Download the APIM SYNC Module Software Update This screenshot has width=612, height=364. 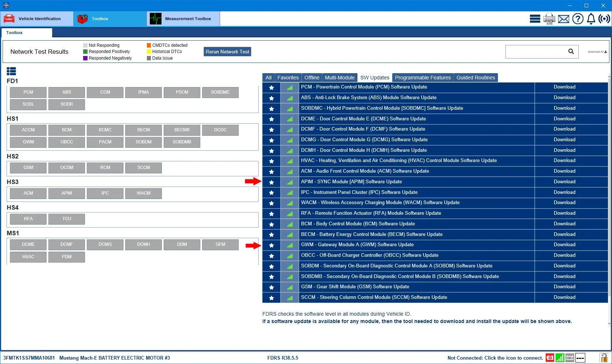564,182
